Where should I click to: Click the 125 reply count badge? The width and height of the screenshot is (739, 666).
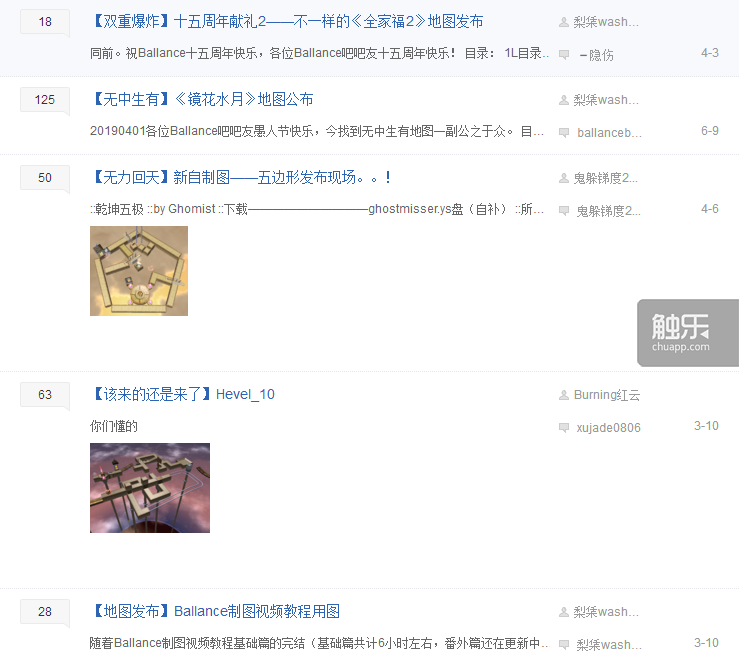click(x=45, y=100)
